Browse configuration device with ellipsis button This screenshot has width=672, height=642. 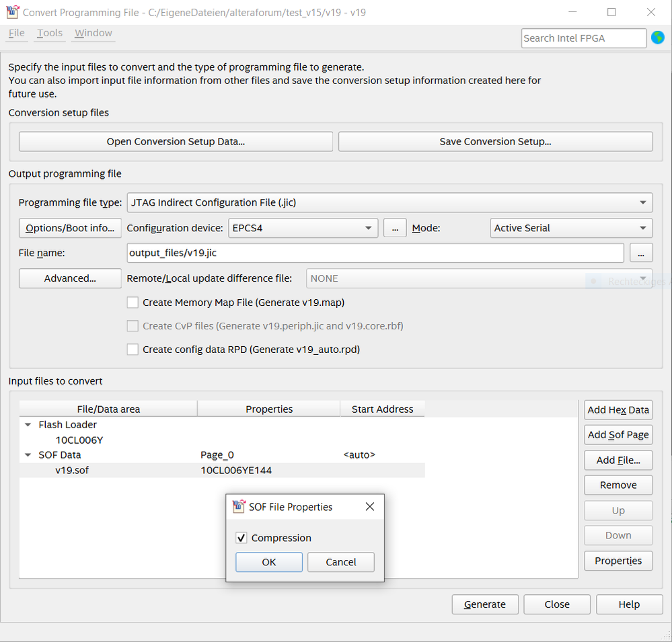(x=395, y=228)
